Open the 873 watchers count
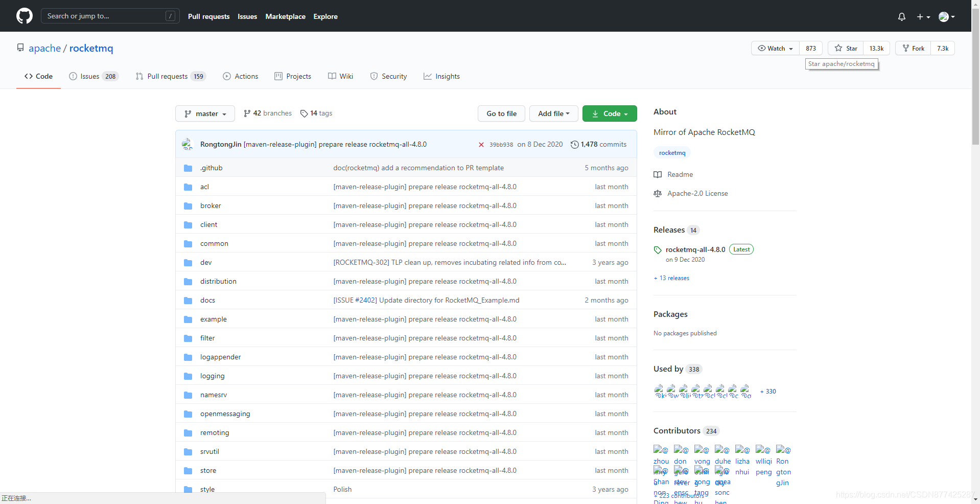 click(x=811, y=48)
